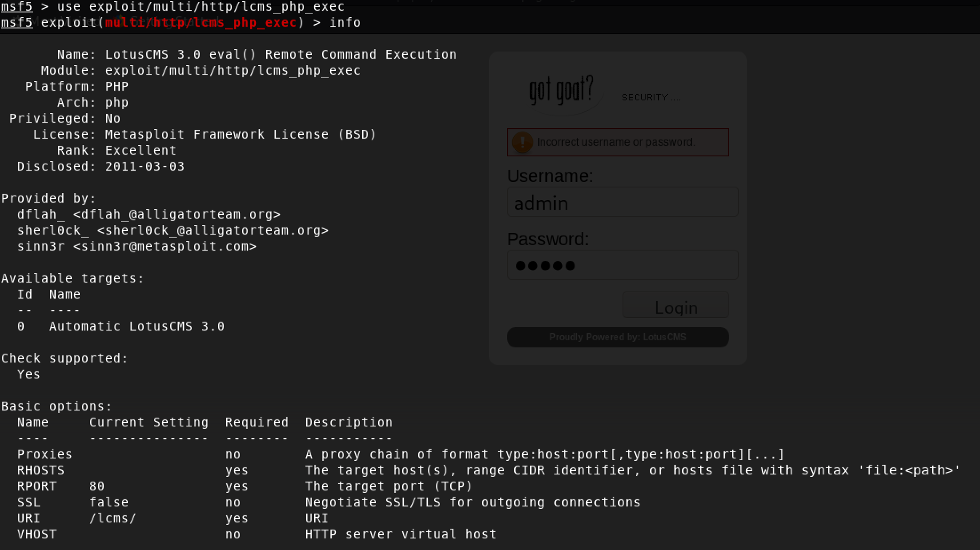Click the 'A proxy chain of format' description

click(x=545, y=454)
